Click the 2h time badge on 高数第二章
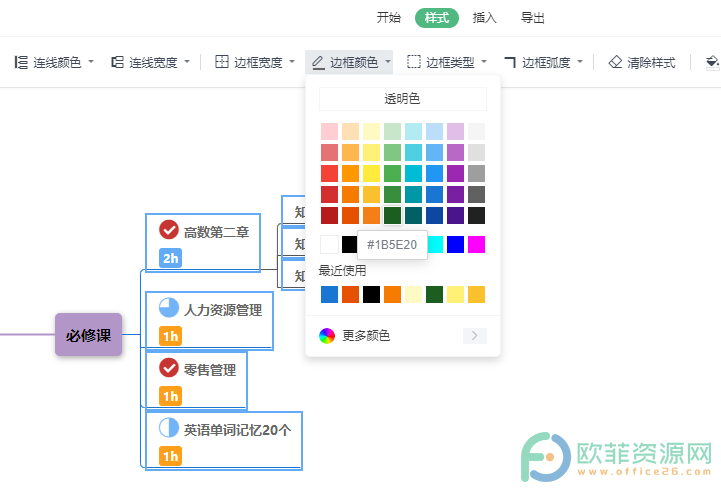This screenshot has height=491, width=721. [x=171, y=258]
